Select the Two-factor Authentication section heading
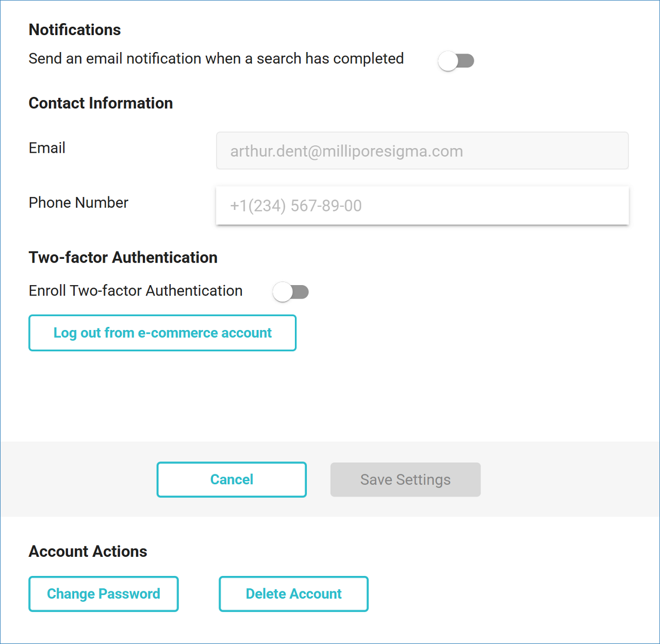Image resolution: width=660 pixels, height=644 pixels. [123, 257]
